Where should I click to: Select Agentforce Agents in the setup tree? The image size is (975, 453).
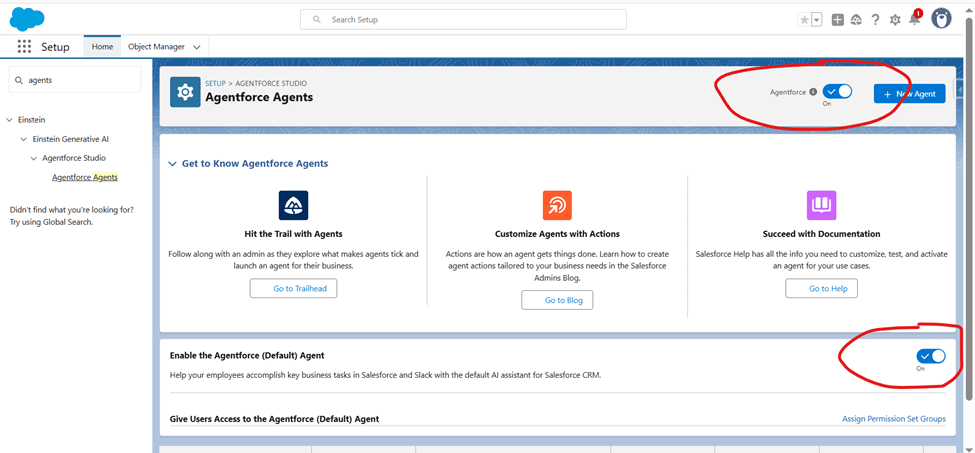point(85,177)
